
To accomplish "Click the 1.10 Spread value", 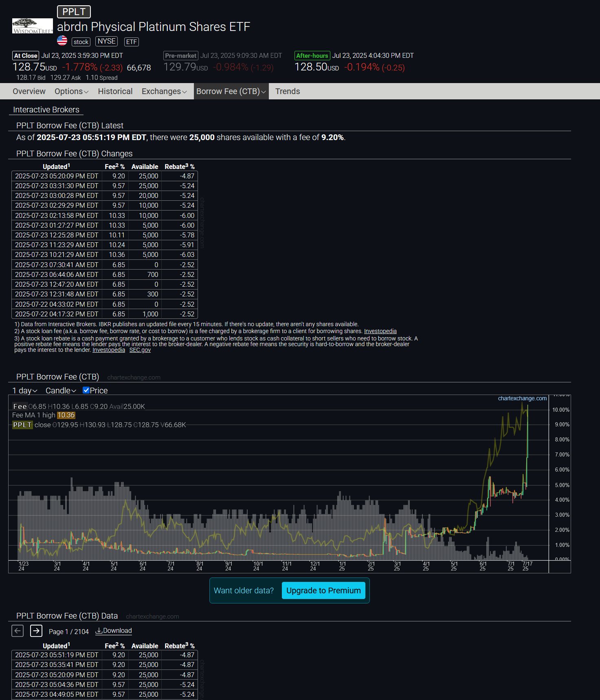I will tap(101, 77).
